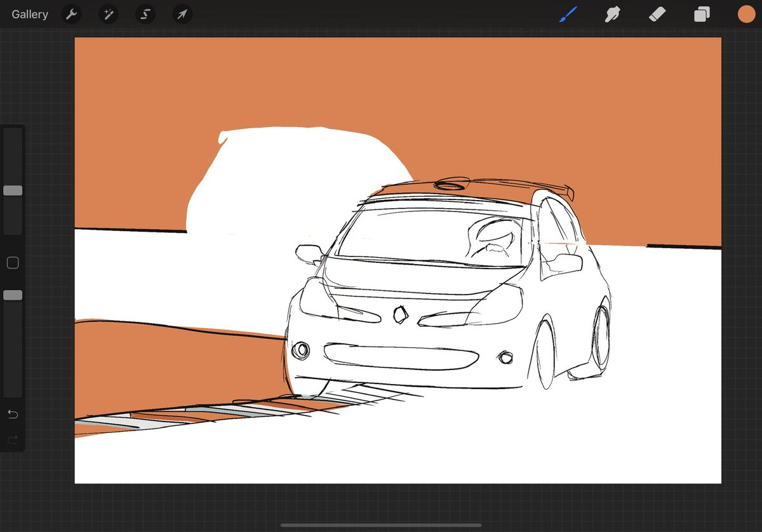Viewport: 762px width, 532px height.
Task: Undo the last stroke
Action: [x=13, y=415]
